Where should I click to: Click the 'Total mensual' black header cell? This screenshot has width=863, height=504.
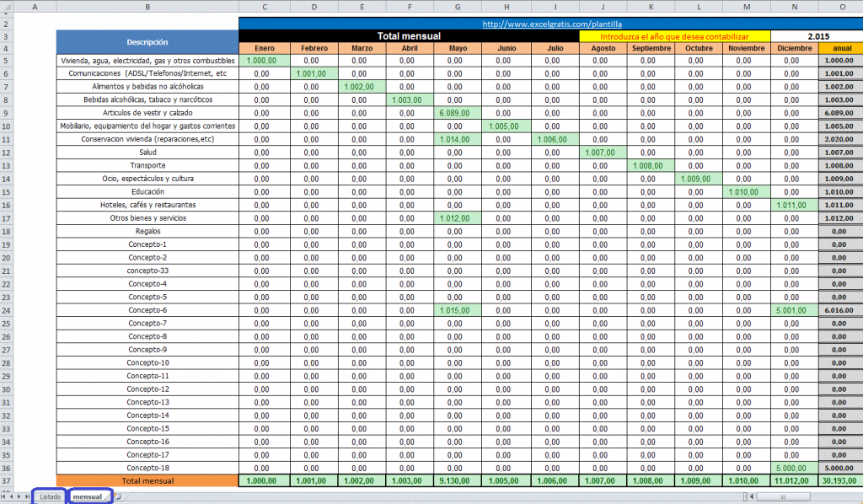coord(409,36)
